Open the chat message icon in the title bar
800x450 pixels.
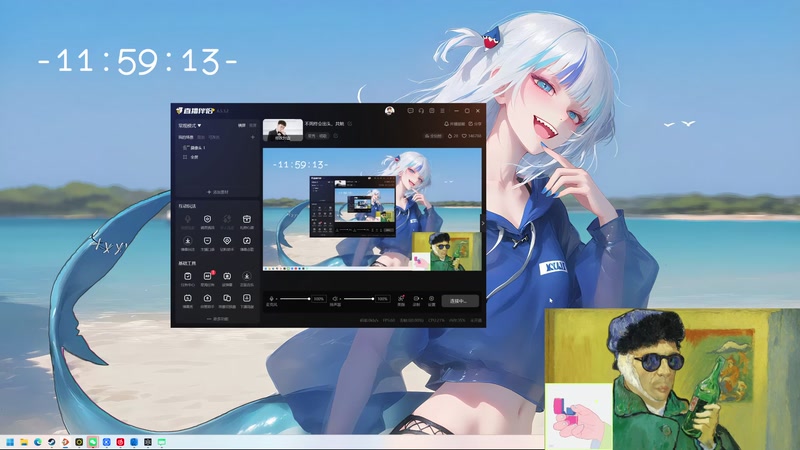(410, 111)
